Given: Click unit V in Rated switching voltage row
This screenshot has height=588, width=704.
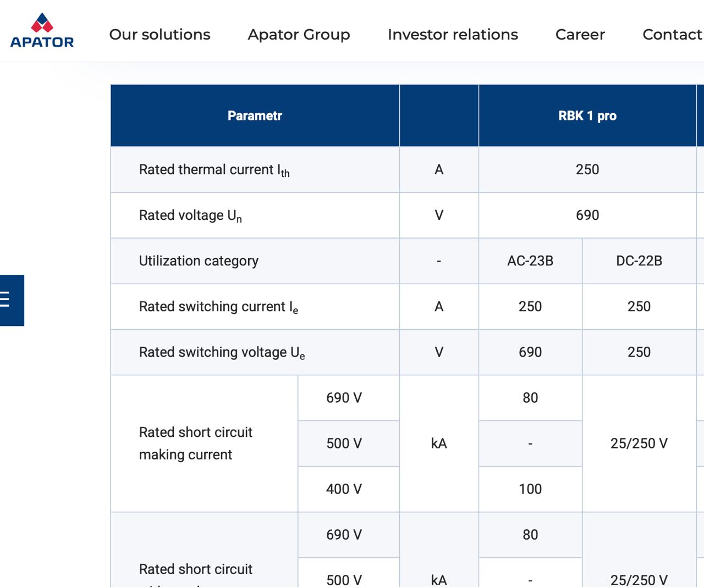Looking at the screenshot, I should click(x=439, y=352).
